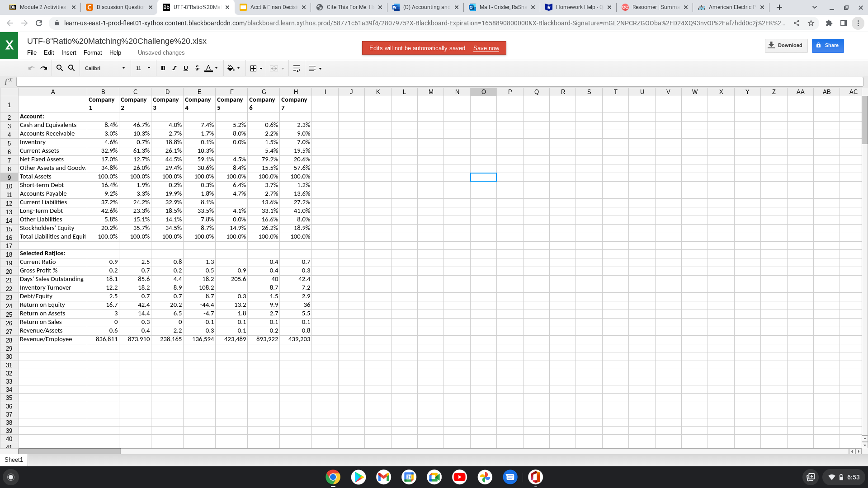
Task: Expand the borders dropdown arrow
Action: (261, 68)
